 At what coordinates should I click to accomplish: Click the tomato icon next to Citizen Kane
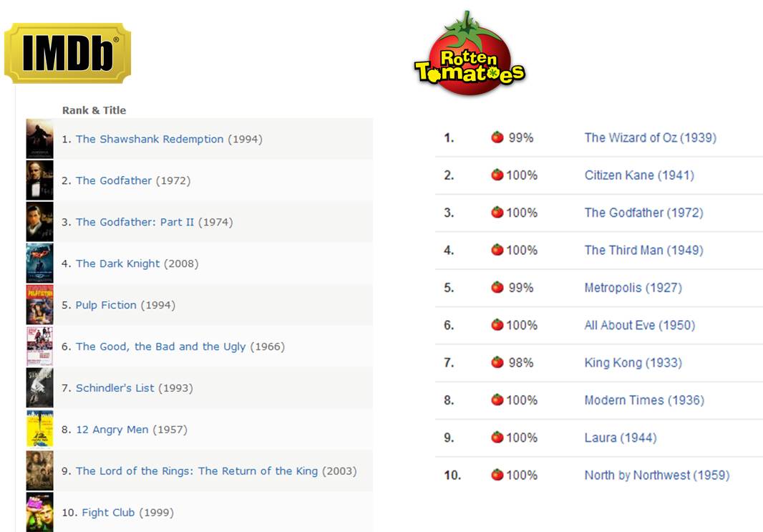tap(497, 175)
